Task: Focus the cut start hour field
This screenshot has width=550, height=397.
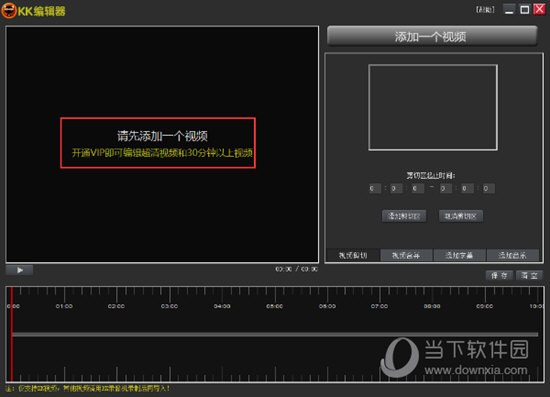Action: (x=375, y=189)
